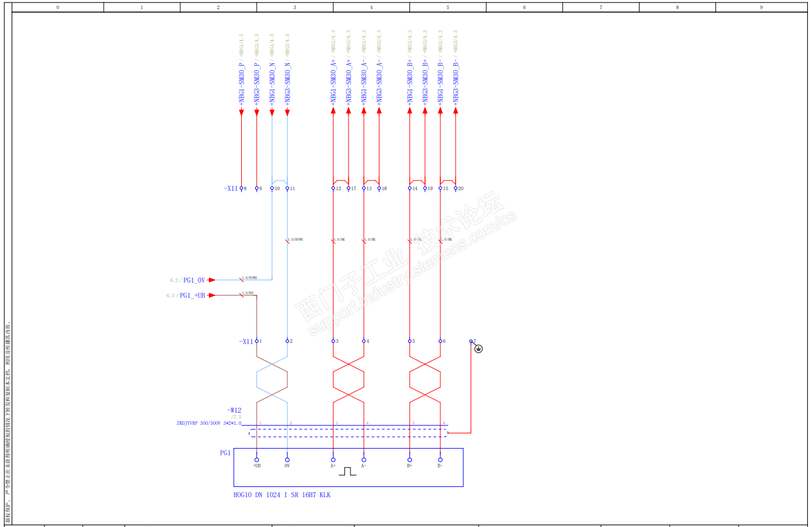Click terminal 8 on upper X11 strip
The image size is (812, 527).
241,188
